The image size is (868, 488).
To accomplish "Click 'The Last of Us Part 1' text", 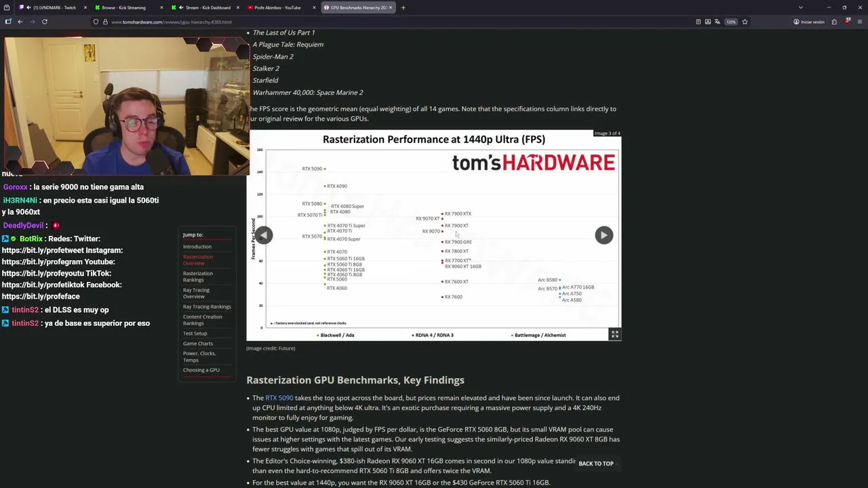I will tap(283, 33).
